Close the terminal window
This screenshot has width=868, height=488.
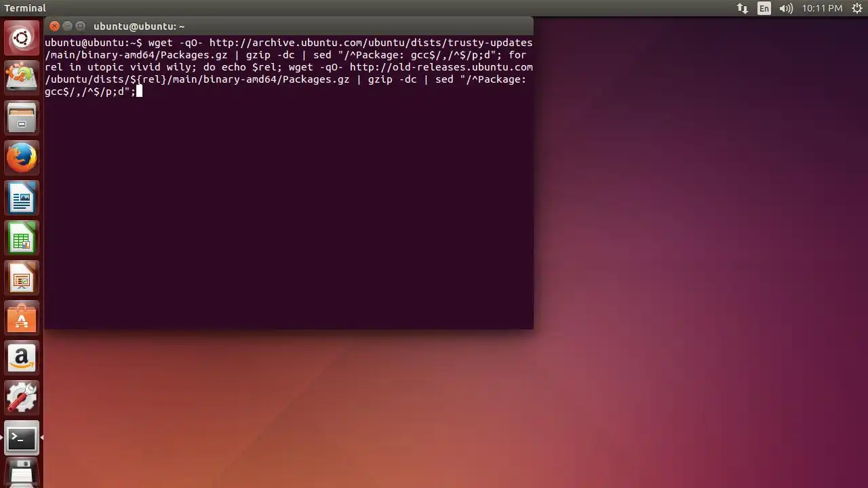55,26
